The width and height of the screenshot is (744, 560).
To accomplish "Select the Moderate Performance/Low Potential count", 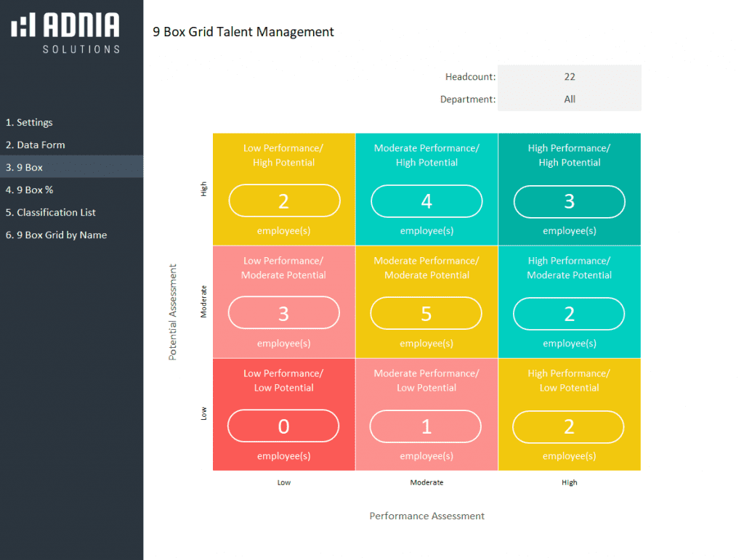I will (426, 426).
